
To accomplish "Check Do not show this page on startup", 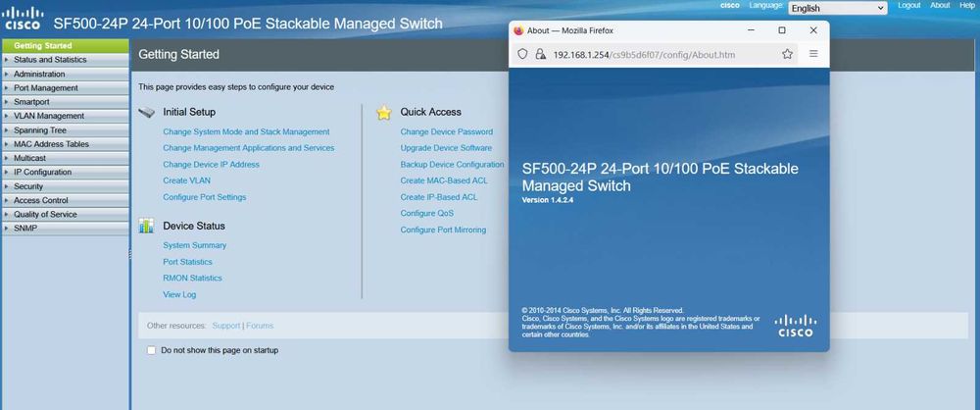I will tap(151, 350).
